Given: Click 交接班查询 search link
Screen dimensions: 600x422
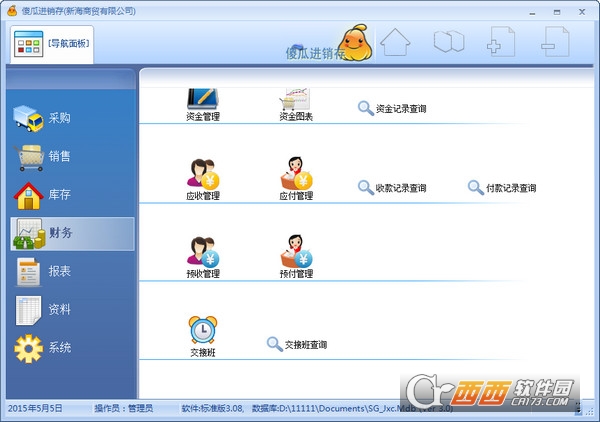Looking at the screenshot, I should (297, 344).
